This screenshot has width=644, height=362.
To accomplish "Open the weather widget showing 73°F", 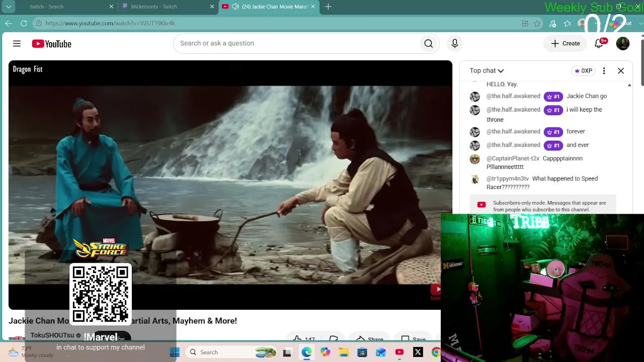I will 31,352.
